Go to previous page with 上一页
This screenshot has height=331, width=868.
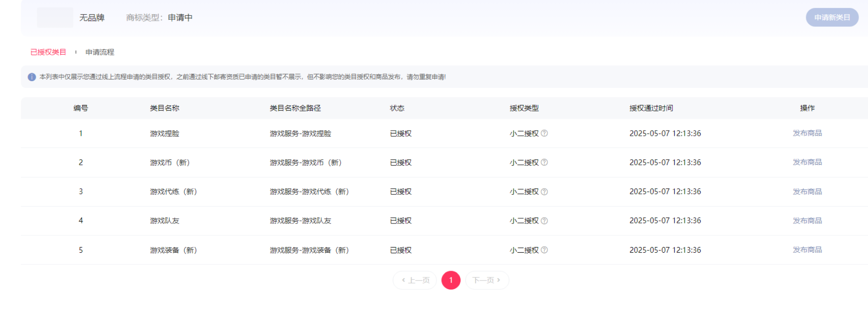(415, 280)
